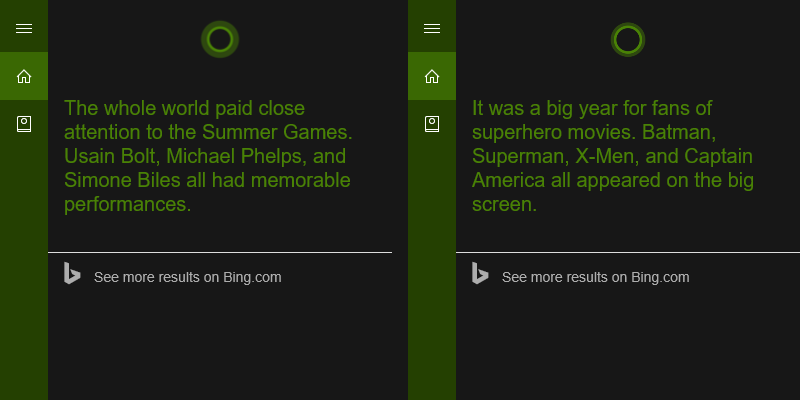
Task: Click divider line below the Summer Games answer
Action: point(220,252)
